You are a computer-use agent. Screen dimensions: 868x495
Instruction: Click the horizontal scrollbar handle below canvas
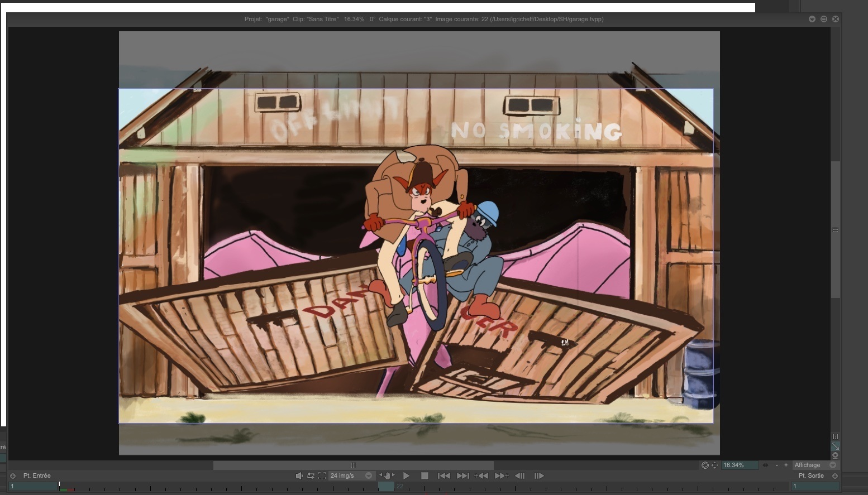353,465
